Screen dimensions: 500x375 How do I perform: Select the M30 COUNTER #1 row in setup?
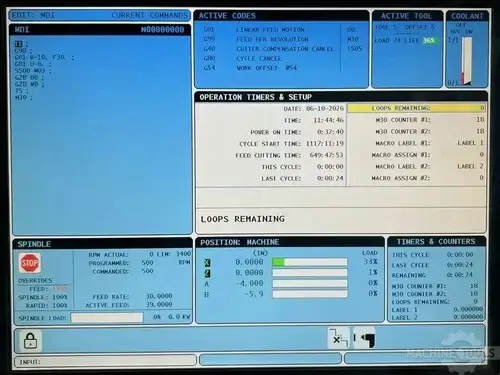[x=416, y=120]
